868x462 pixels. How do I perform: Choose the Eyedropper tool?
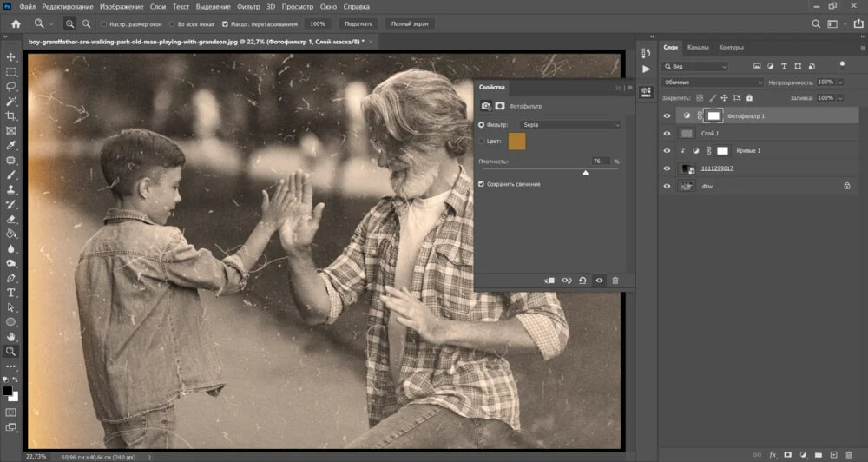tap(11, 145)
